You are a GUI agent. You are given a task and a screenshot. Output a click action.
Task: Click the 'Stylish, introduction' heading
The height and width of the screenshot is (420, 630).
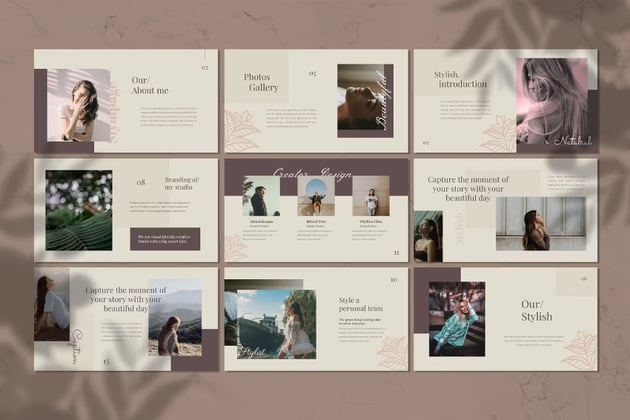point(461,80)
